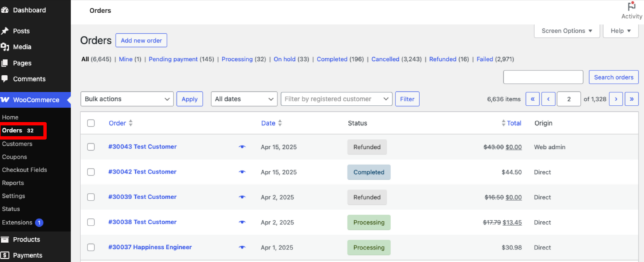Image resolution: width=644 pixels, height=262 pixels.
Task: Filter orders by Pending payment
Action: [x=173, y=59]
